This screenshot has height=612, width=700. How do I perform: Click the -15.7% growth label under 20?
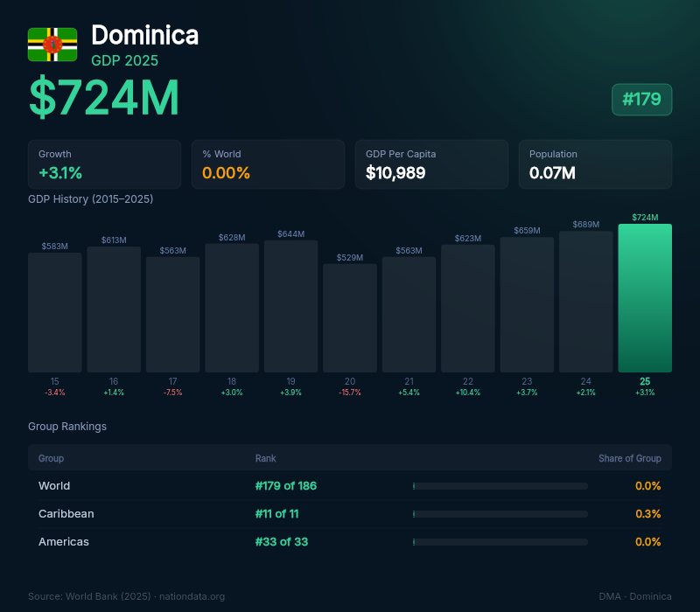coord(350,393)
